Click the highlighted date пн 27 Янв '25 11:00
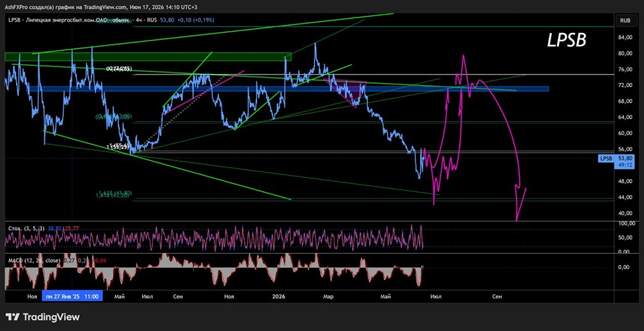The width and height of the screenshot is (644, 331). [x=72, y=296]
